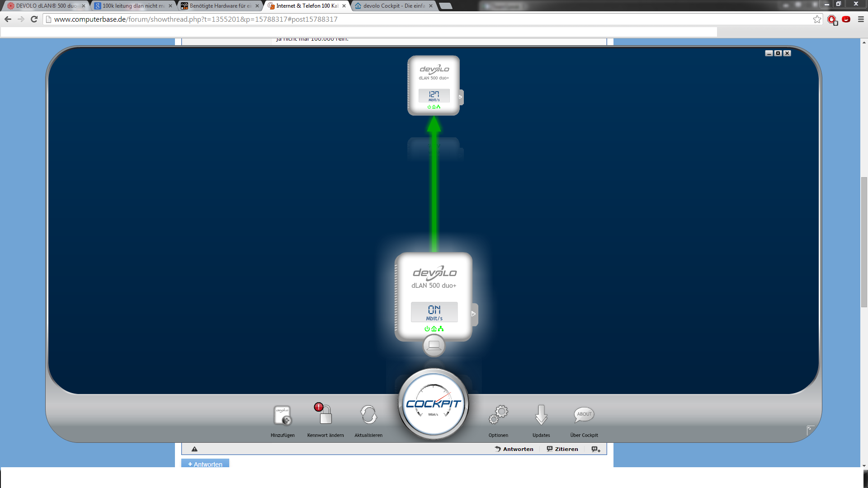The width and height of the screenshot is (868, 488).
Task: Open Optionen gears icon
Action: (x=498, y=414)
